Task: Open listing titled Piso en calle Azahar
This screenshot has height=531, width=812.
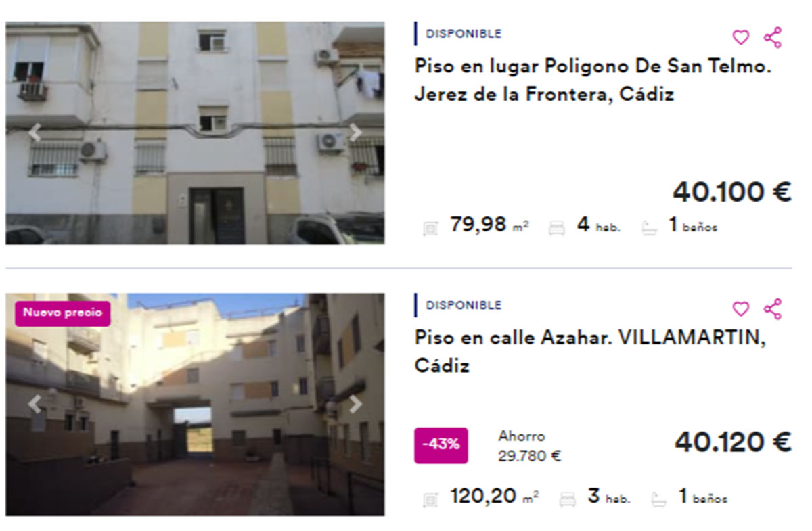Action: (590, 352)
